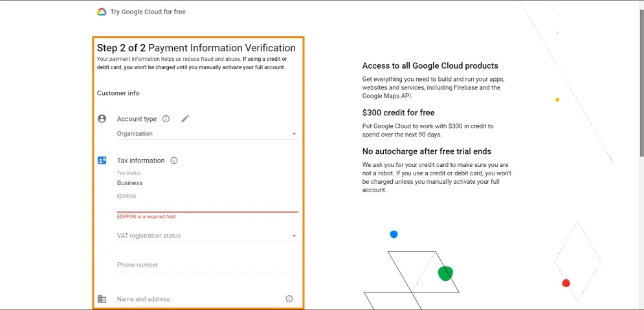Open the Tax information info icon

pos(173,161)
